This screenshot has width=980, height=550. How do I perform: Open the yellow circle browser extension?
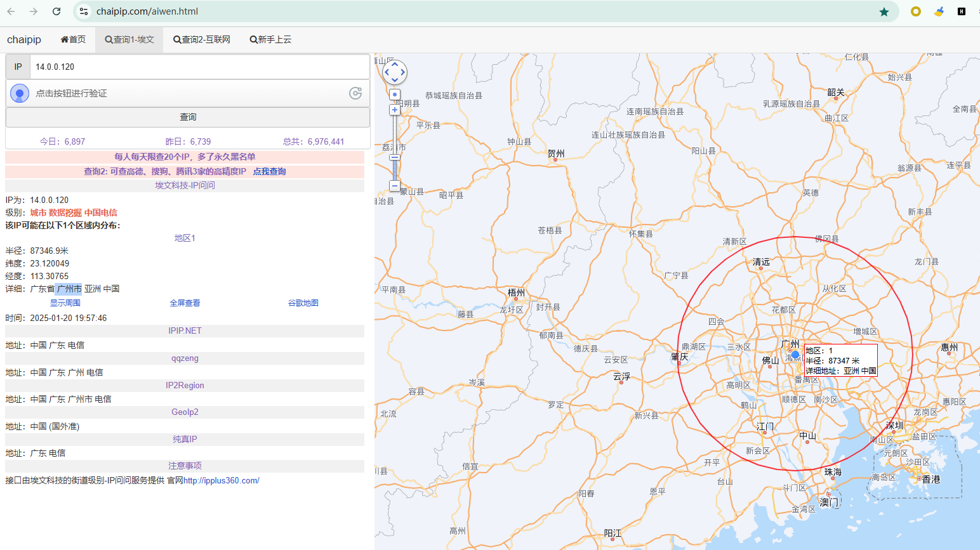click(915, 11)
